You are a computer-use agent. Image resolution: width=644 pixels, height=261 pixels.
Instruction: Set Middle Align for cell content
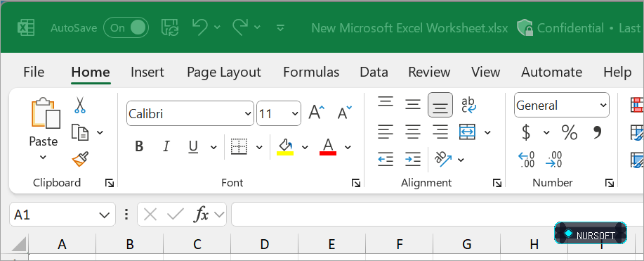[413, 104]
